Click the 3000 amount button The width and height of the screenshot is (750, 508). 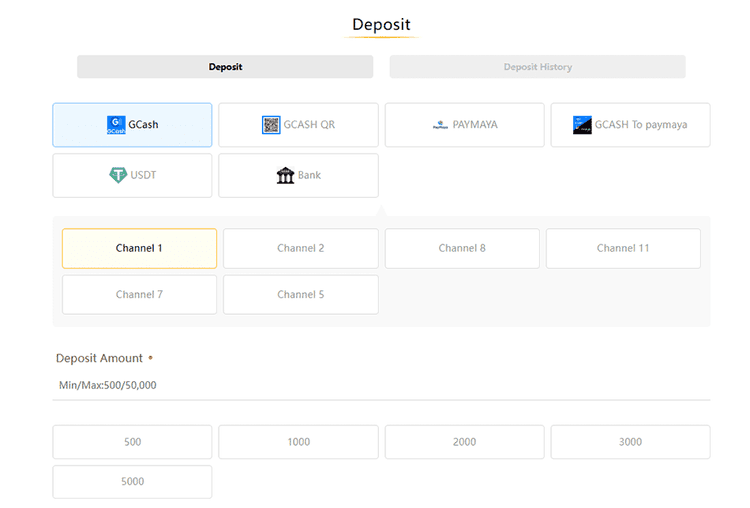pos(630,442)
